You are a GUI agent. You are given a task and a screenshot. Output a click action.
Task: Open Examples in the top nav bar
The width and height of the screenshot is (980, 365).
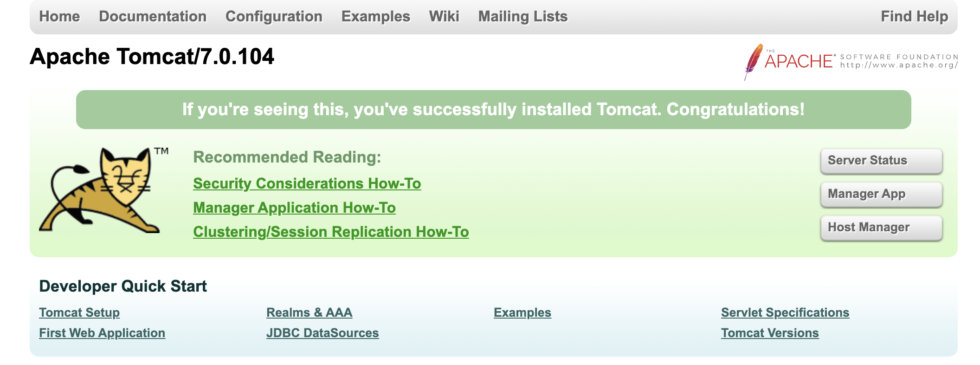pos(376,16)
